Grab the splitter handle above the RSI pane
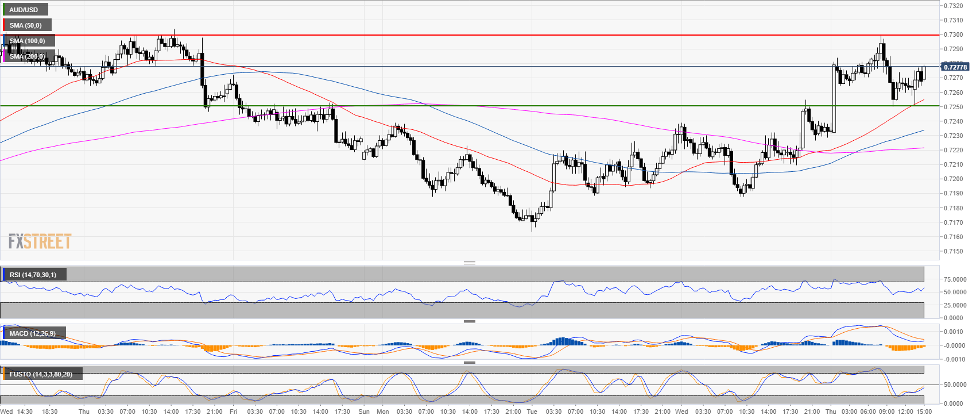 tap(469, 263)
